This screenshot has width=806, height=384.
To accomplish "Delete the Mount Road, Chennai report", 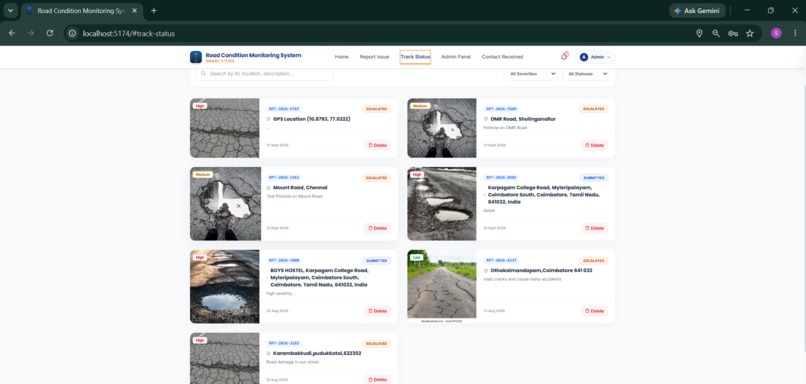I will pyautogui.click(x=378, y=228).
